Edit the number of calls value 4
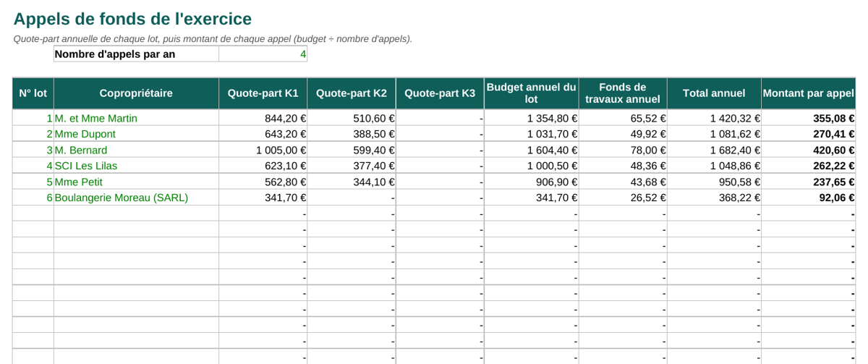The height and width of the screenshot is (364, 868). click(x=263, y=54)
